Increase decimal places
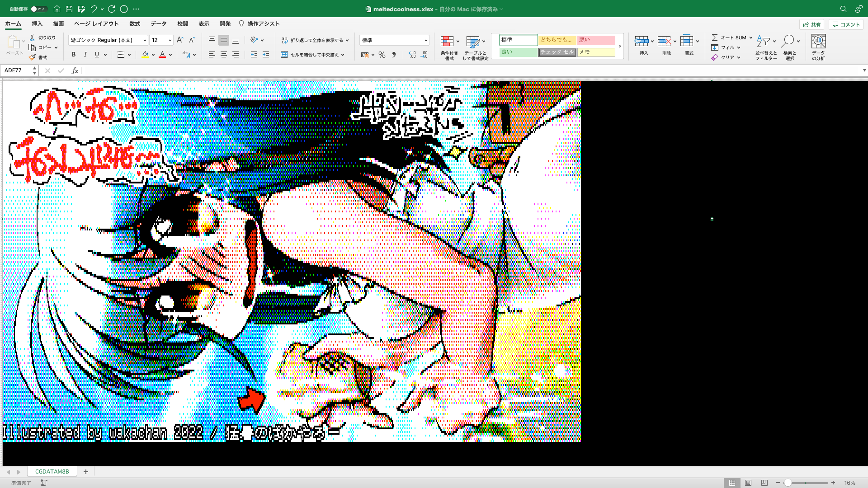The image size is (868, 488). point(412,55)
